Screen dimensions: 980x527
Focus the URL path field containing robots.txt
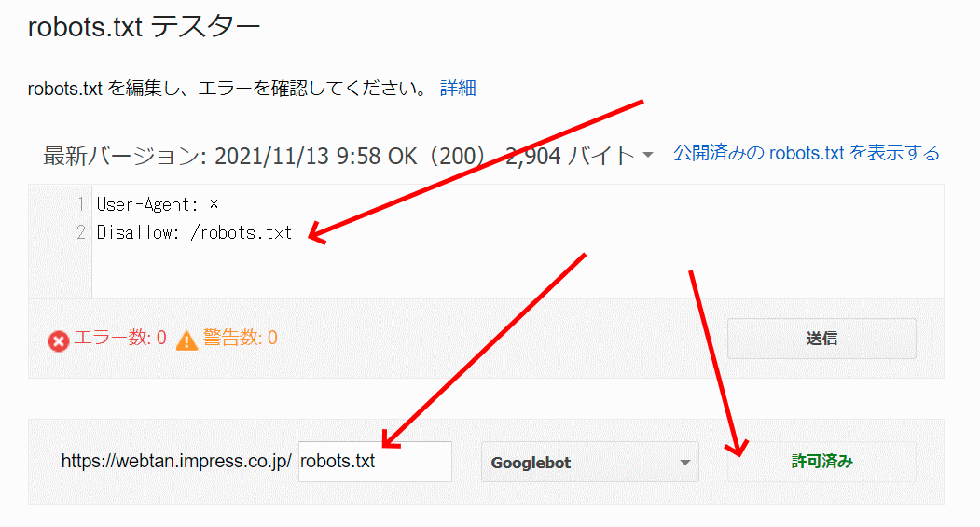click(x=375, y=462)
